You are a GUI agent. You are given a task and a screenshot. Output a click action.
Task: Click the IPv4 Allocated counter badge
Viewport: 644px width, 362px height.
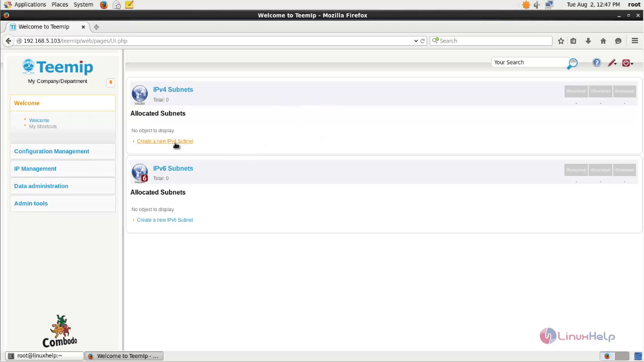pyautogui.click(x=600, y=91)
